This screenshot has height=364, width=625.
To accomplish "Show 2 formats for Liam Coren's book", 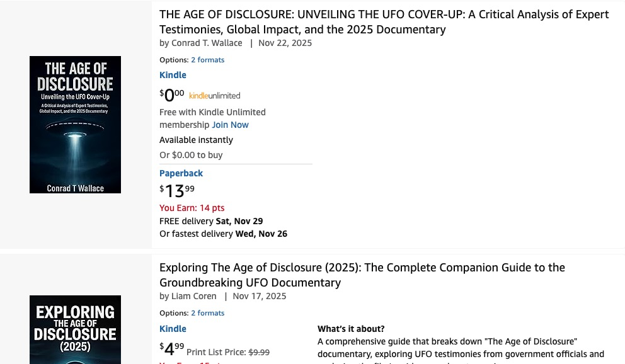I will (x=207, y=313).
